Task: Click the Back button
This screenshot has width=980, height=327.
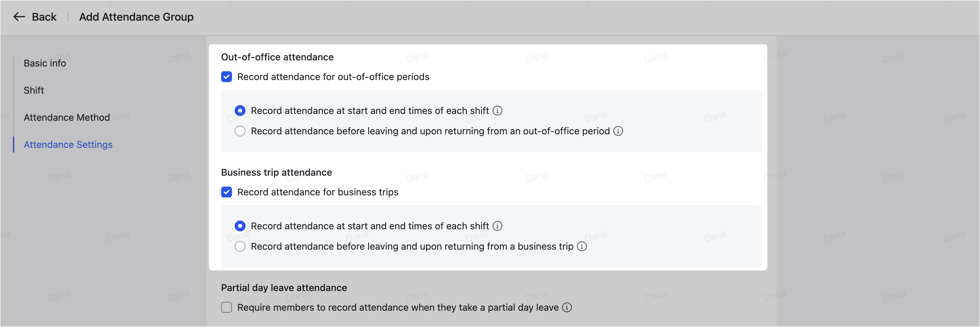Action: [x=44, y=17]
